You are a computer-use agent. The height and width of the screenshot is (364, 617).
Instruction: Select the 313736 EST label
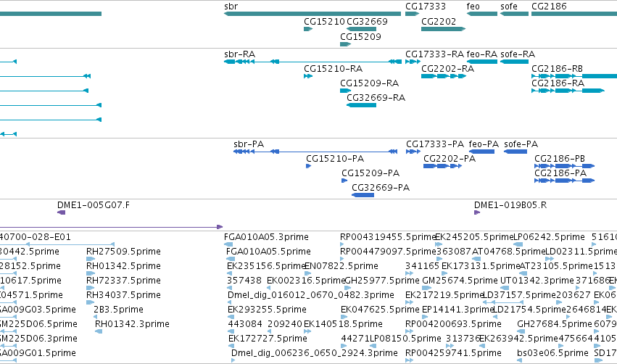coord(463,339)
